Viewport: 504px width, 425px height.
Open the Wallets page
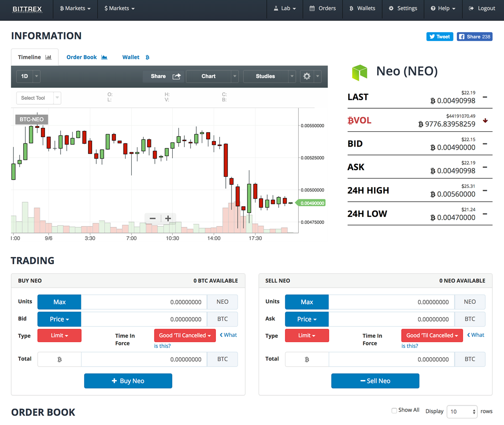click(x=362, y=8)
